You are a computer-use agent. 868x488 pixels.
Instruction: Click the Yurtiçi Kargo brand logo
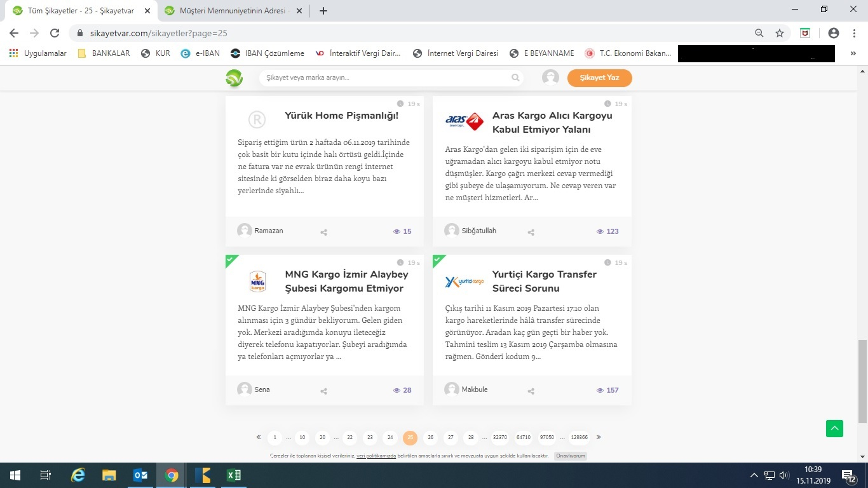coord(465,281)
